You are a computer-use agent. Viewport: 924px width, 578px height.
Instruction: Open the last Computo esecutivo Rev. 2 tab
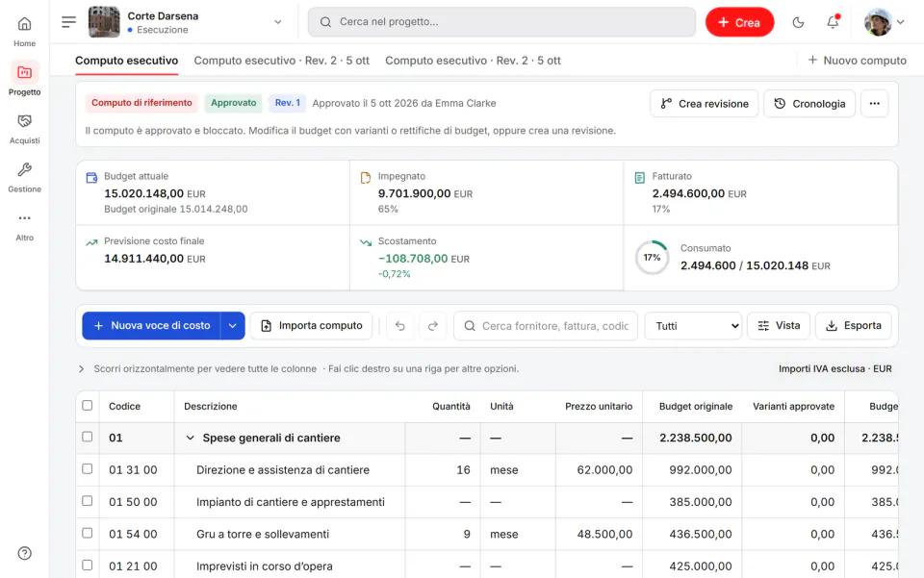[473, 61]
